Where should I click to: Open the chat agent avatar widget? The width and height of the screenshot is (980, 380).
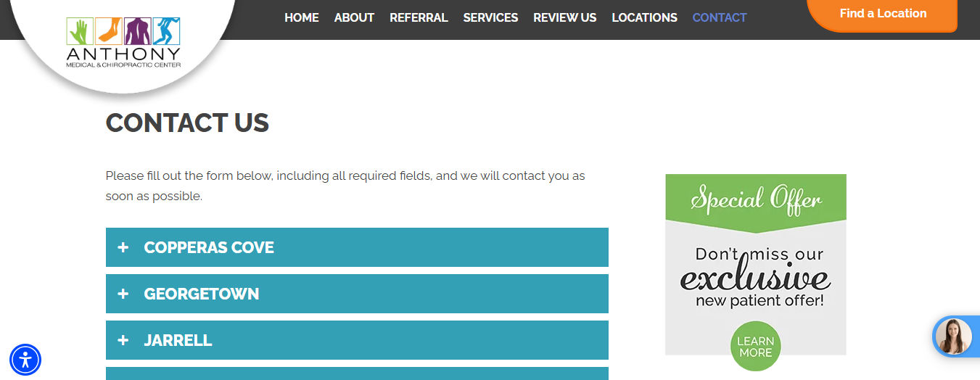click(955, 336)
